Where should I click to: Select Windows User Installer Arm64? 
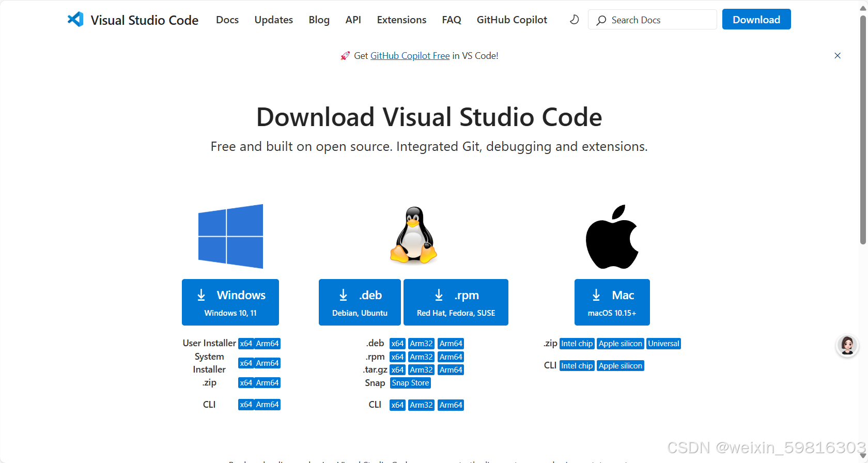267,344
